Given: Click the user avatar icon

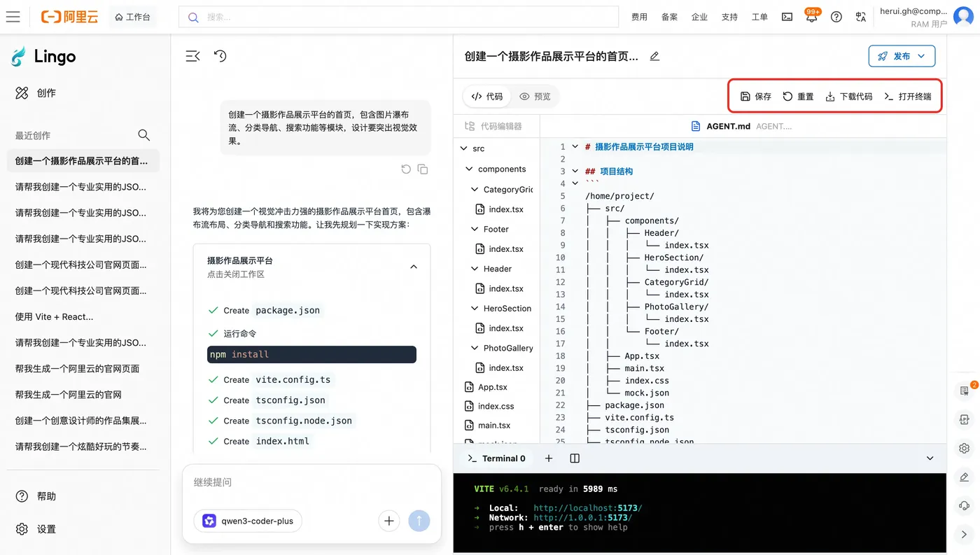Looking at the screenshot, I should (964, 17).
